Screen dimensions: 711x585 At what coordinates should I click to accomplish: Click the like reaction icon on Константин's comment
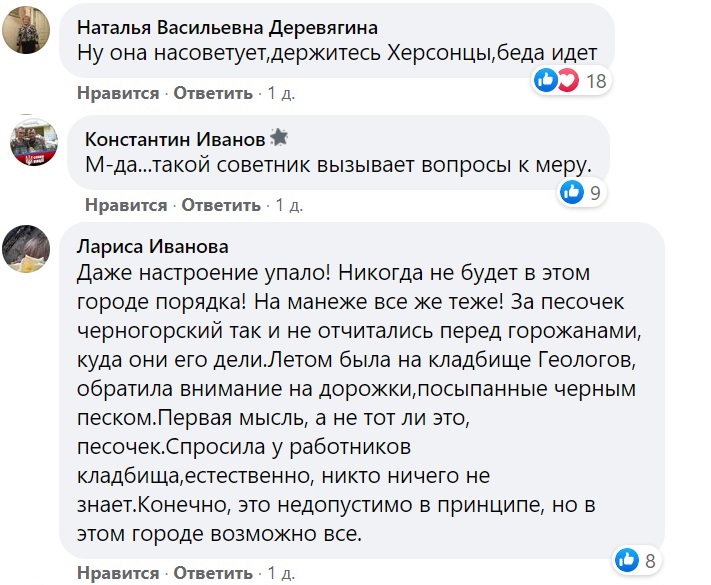coord(572,192)
